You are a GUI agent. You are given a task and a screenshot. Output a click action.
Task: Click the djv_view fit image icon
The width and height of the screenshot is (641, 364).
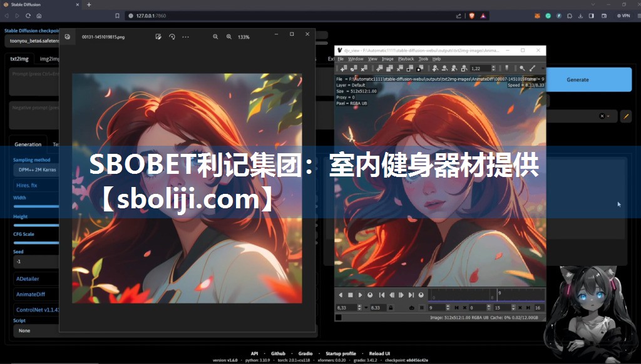464,68
